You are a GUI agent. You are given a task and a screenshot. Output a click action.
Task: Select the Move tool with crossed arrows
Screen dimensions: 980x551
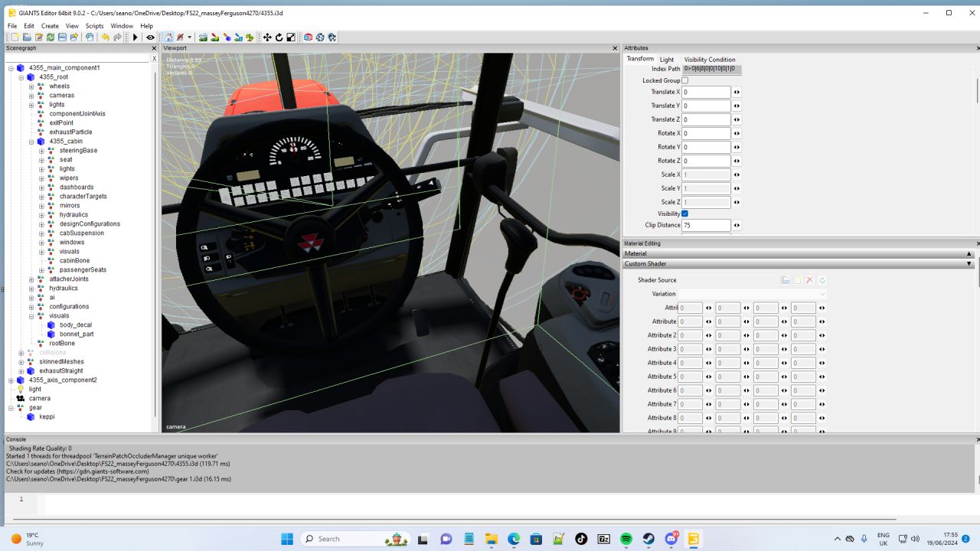(267, 37)
